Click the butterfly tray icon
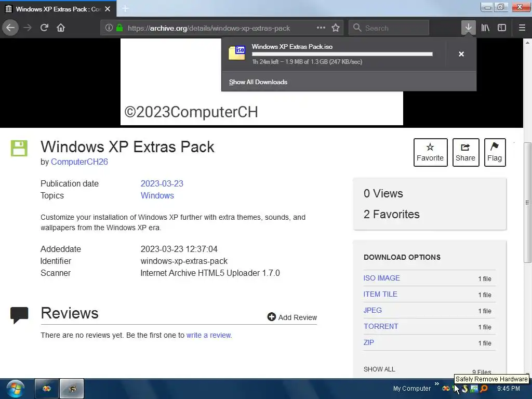Screen dimensions: 532x399 click(x=446, y=389)
